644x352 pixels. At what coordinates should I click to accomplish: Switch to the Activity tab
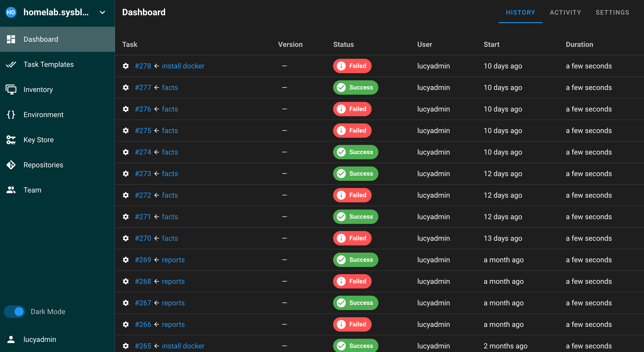click(x=565, y=13)
